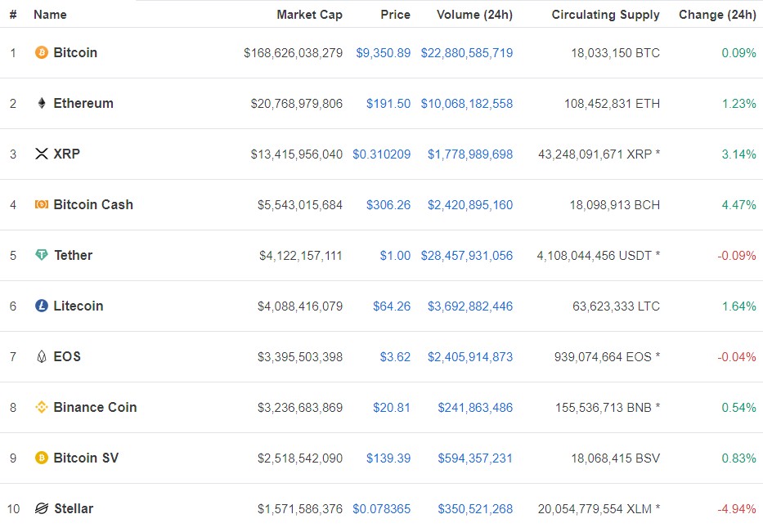
Task: Click XRP volume $1,778,989,698
Action: coord(470,154)
